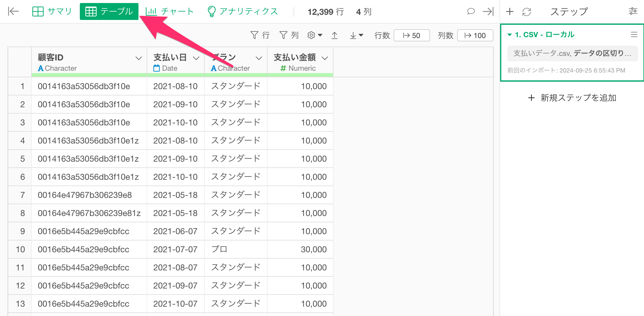The width and height of the screenshot is (644, 316).
Task: Open the download arrow dropdown
Action: [356, 35]
